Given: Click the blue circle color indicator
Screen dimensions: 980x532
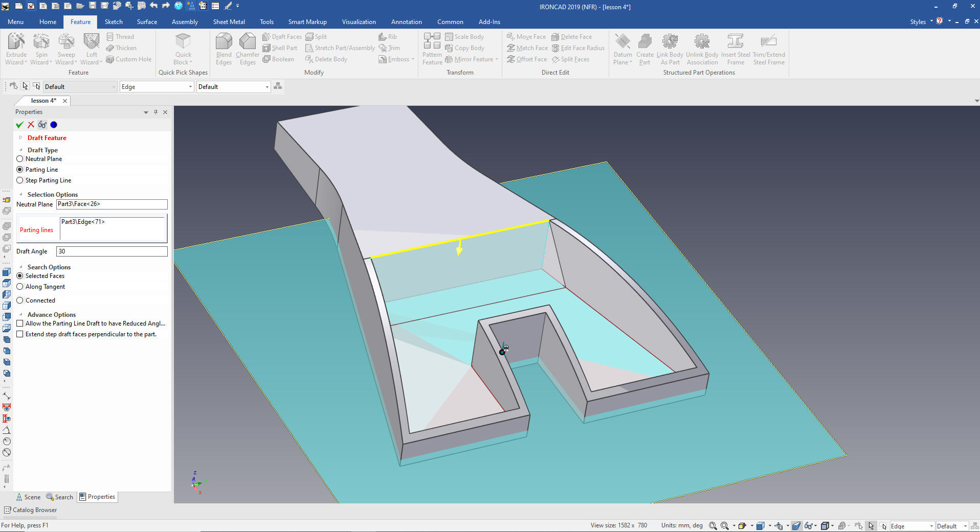Looking at the screenshot, I should tap(54, 125).
